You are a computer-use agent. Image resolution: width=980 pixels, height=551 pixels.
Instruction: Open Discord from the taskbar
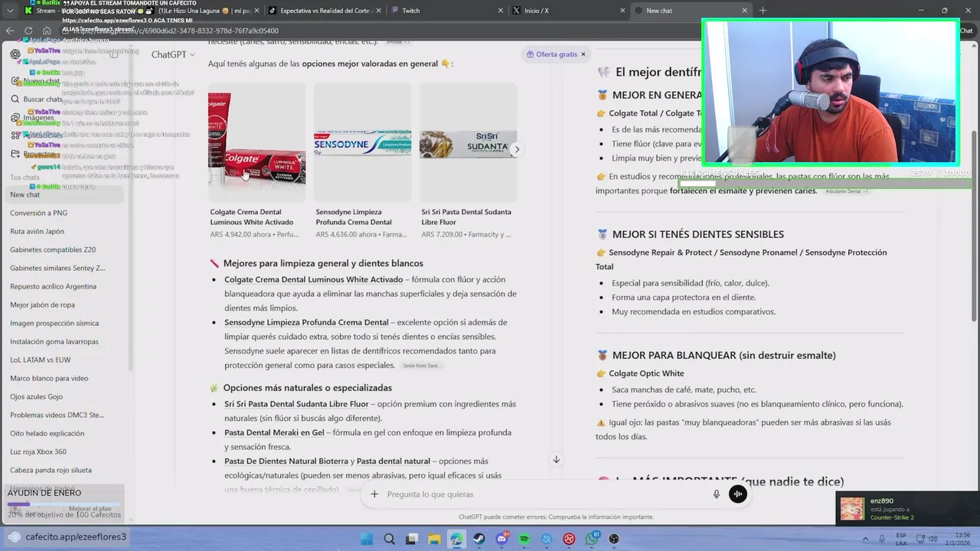click(501, 539)
